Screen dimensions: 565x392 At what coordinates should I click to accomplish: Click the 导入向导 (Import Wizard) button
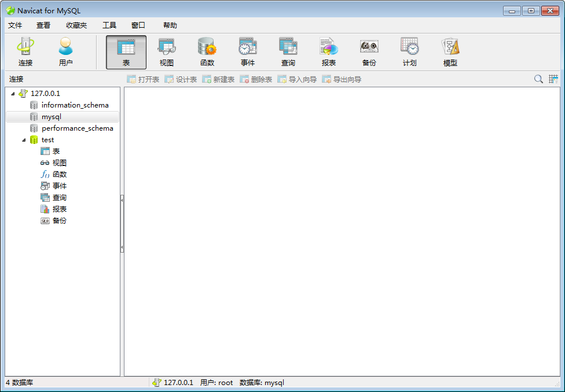pos(297,79)
